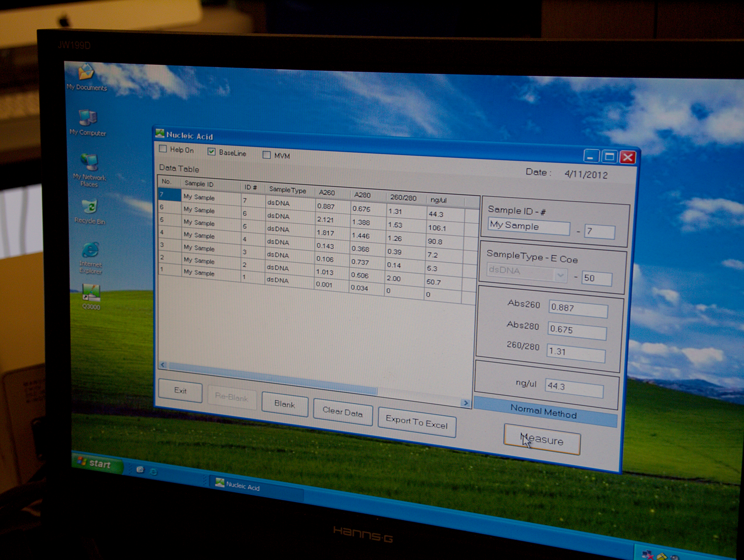
Task: Open the My Documents desktop icon
Action: (x=86, y=72)
